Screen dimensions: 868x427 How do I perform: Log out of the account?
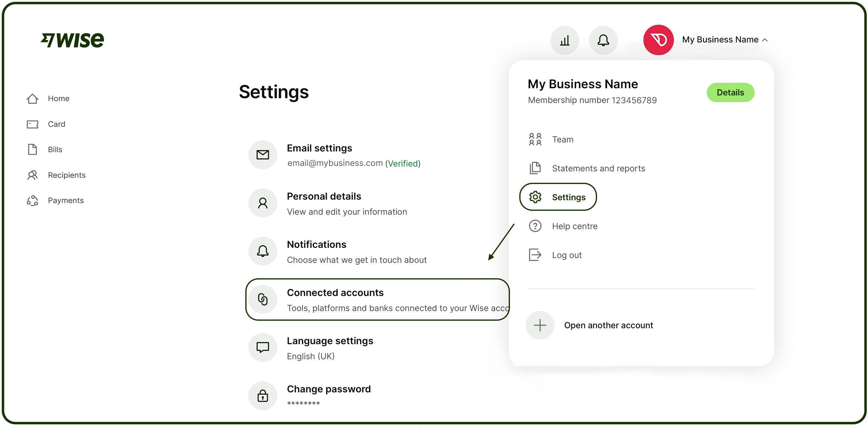pos(566,255)
